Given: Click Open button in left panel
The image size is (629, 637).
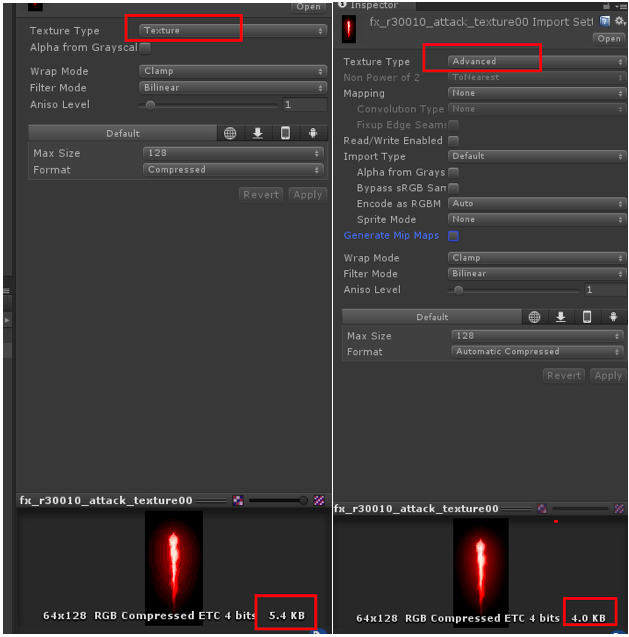Looking at the screenshot, I should tap(308, 7).
